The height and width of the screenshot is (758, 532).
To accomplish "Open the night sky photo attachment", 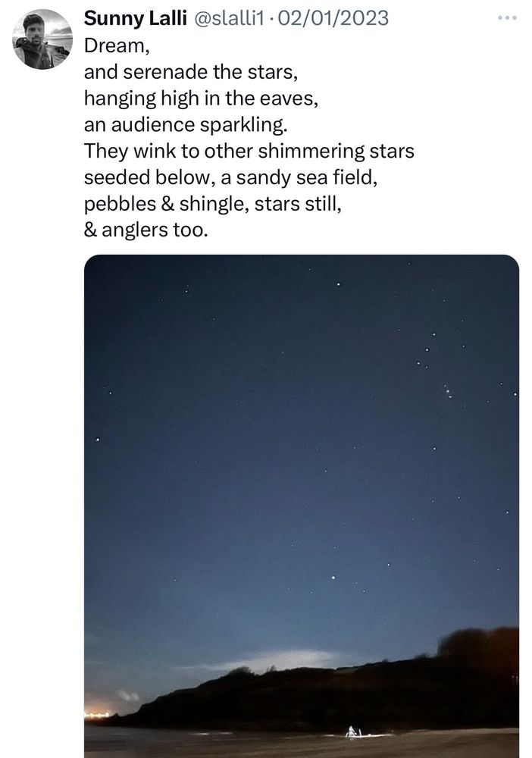I will [x=302, y=506].
